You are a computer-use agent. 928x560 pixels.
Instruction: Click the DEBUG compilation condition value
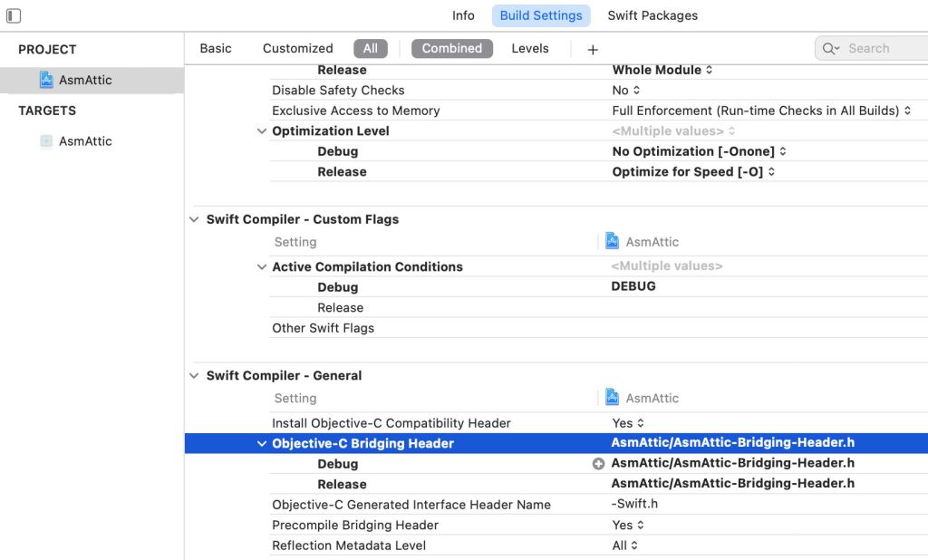[633, 286]
